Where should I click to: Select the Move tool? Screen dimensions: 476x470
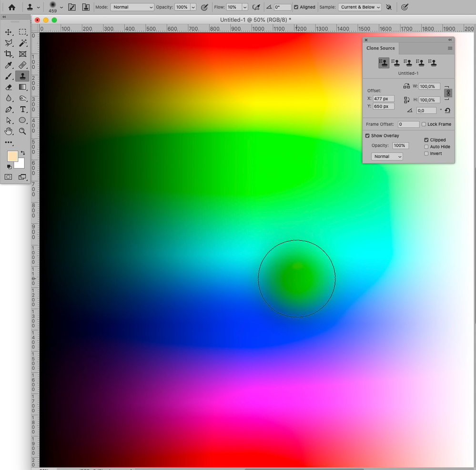point(9,32)
